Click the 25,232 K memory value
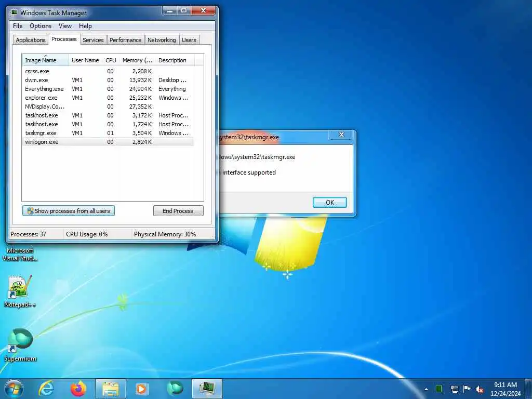 tap(140, 98)
